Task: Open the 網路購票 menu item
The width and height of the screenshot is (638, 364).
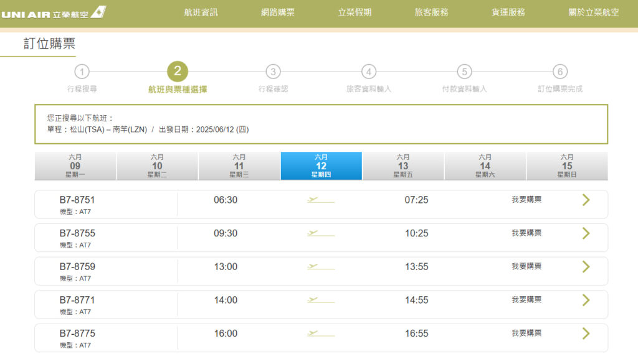Action: coord(277,12)
